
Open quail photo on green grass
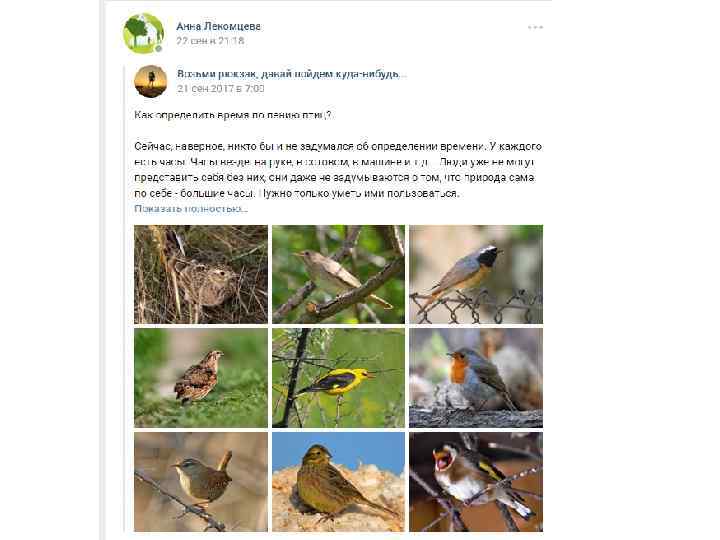point(201,377)
